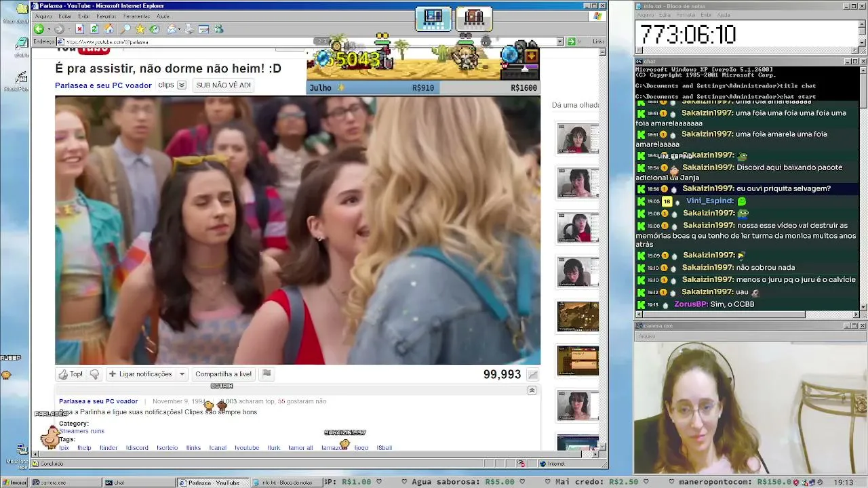Open the Parlasea e seu PC voador channel link
This screenshot has height=488, width=868.
(x=103, y=85)
